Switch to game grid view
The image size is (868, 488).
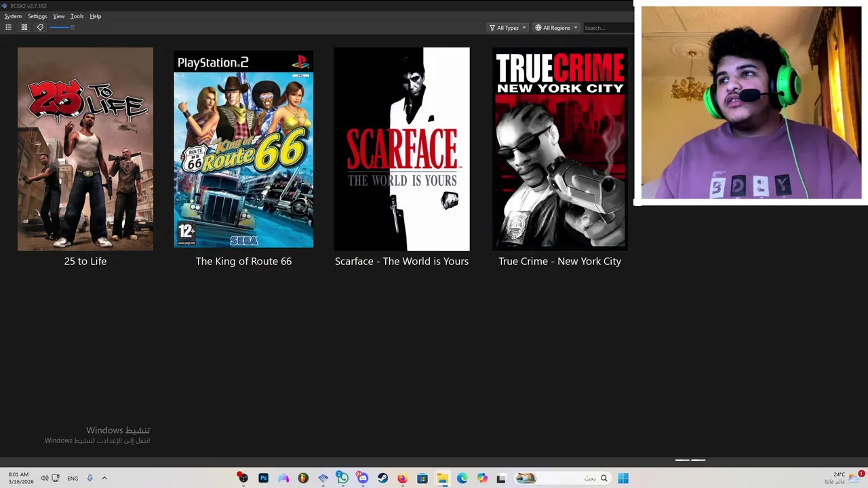pos(24,27)
